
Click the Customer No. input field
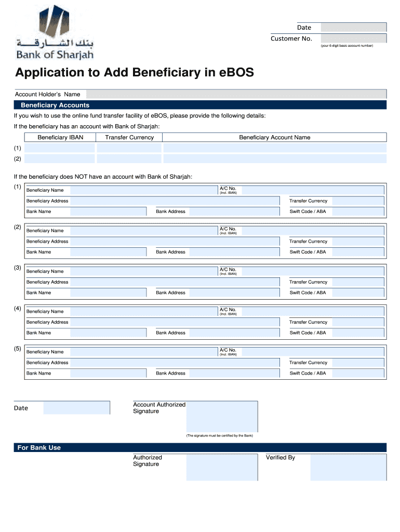point(353,38)
